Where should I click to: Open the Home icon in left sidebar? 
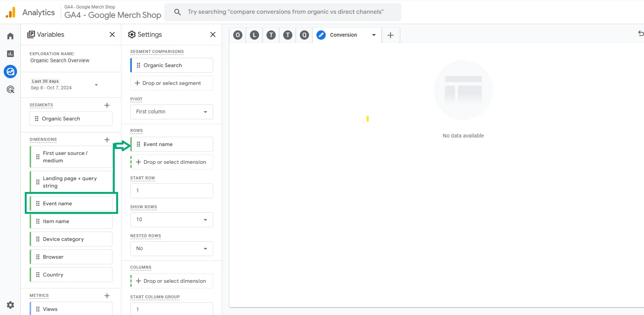click(10, 36)
